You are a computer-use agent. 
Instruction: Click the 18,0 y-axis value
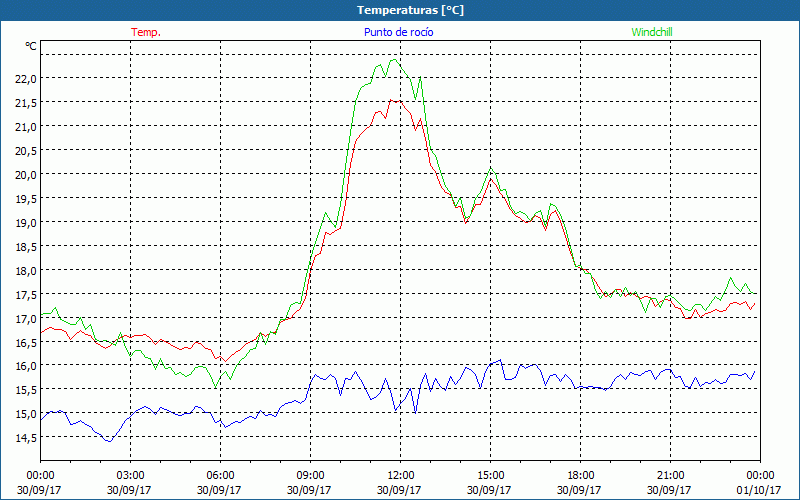(x=26, y=270)
